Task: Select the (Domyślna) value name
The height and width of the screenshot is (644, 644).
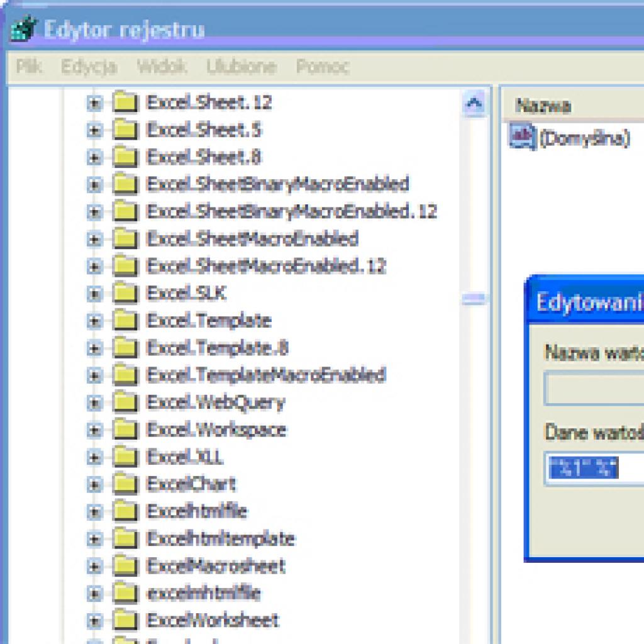Action: point(584,138)
